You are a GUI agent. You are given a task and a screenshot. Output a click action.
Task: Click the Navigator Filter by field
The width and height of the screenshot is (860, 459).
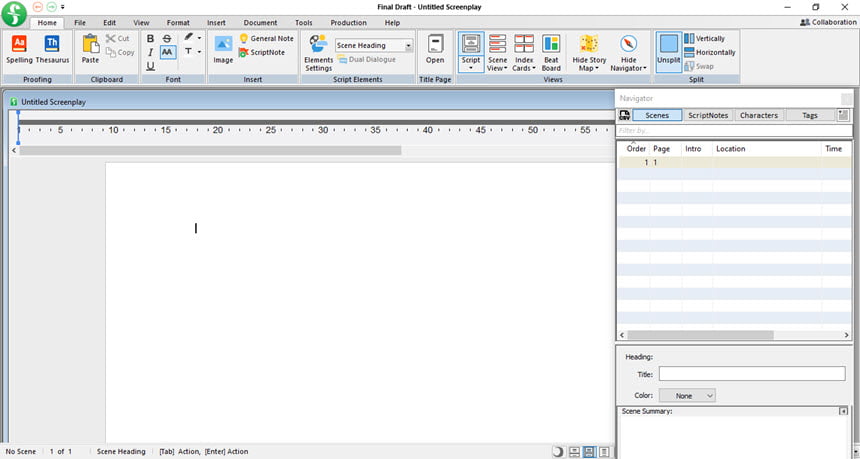(x=734, y=131)
